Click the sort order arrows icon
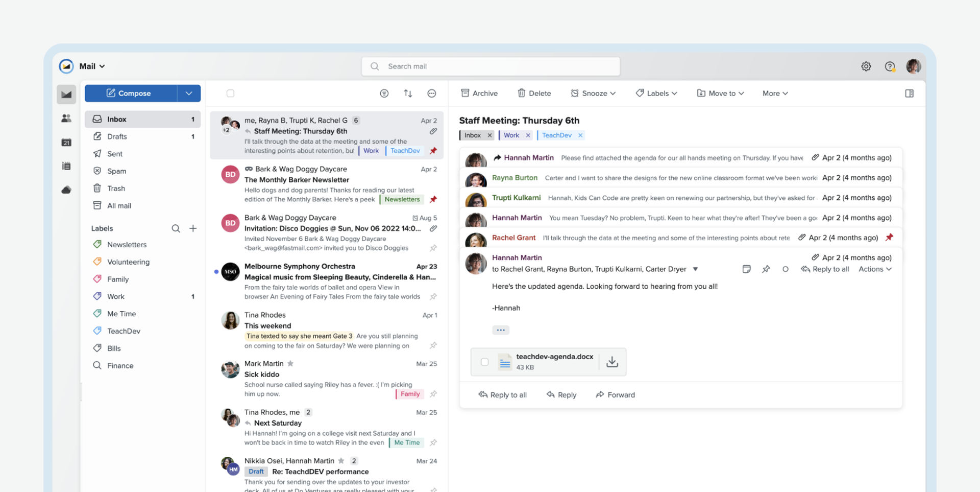The image size is (980, 492). pyautogui.click(x=408, y=93)
